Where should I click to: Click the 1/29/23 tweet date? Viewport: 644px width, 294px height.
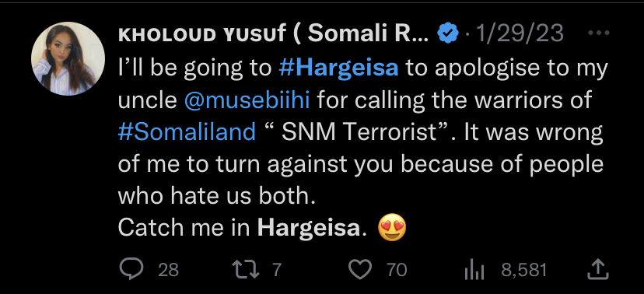520,33
